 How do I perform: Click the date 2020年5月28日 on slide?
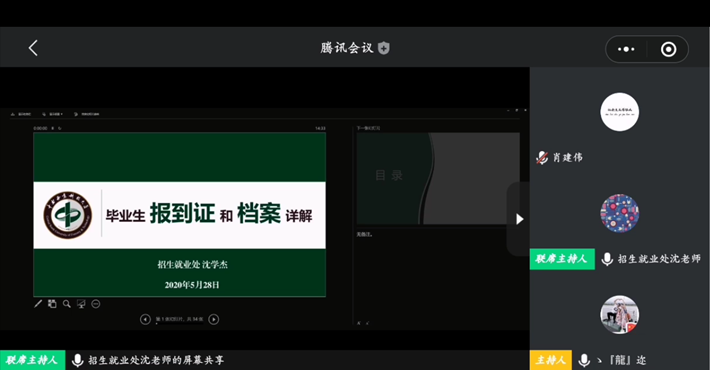pos(192,285)
